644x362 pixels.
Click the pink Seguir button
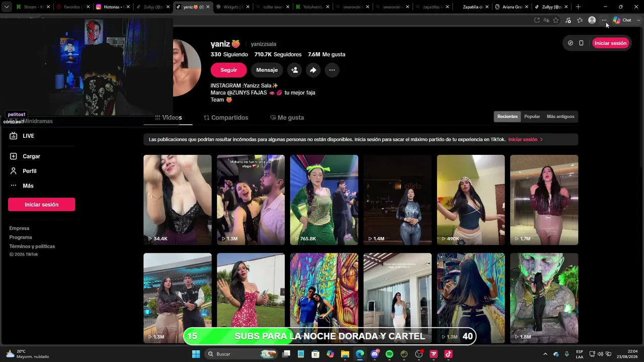pos(228,70)
